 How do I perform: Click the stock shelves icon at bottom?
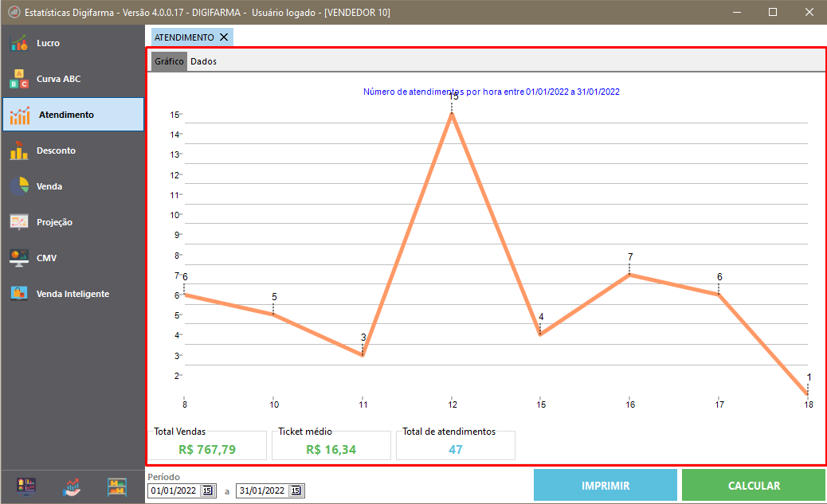click(118, 486)
